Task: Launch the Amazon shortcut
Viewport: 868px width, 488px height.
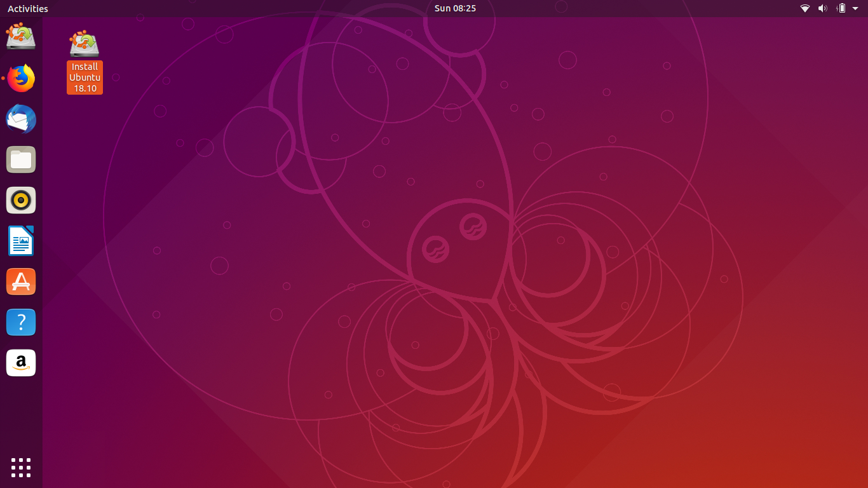Action: (x=21, y=363)
